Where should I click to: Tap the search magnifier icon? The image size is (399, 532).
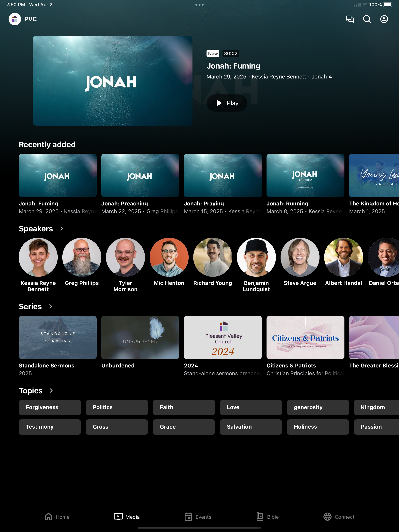point(367,19)
